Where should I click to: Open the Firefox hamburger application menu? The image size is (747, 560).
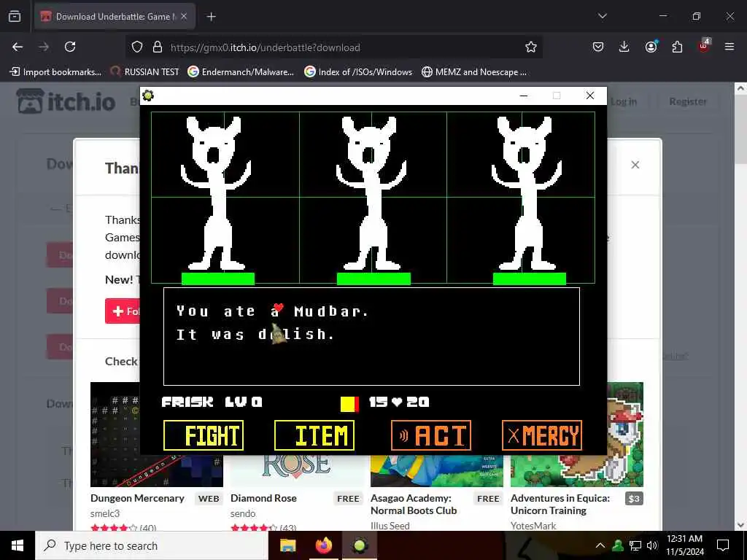point(729,47)
